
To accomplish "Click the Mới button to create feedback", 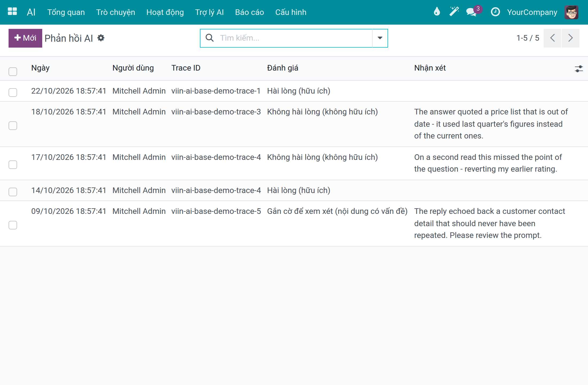I will coord(25,38).
